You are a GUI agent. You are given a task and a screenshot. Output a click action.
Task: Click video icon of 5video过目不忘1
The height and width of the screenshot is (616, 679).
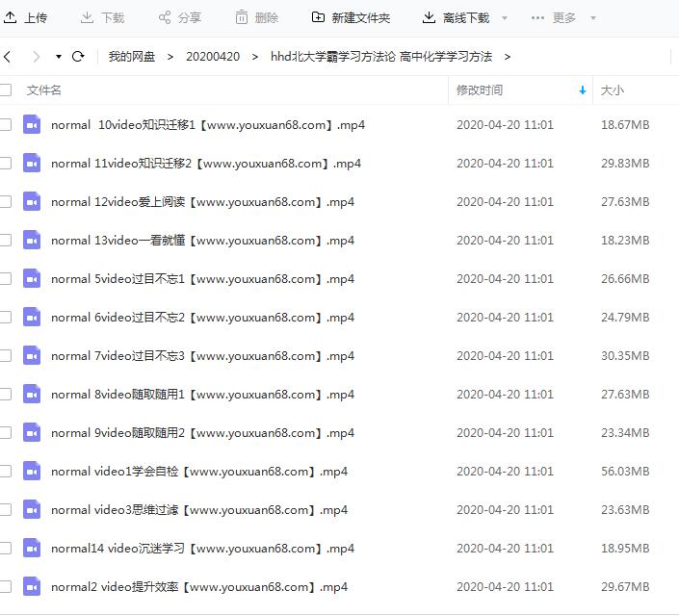[32, 279]
